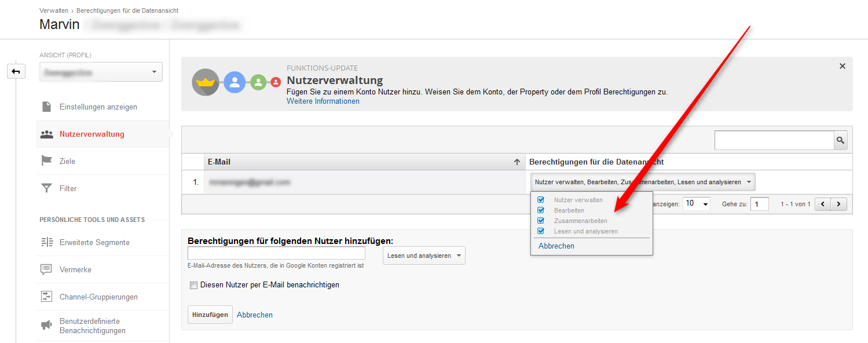
Task: Click the Erweiterte Segmente icon
Action: coord(46,242)
